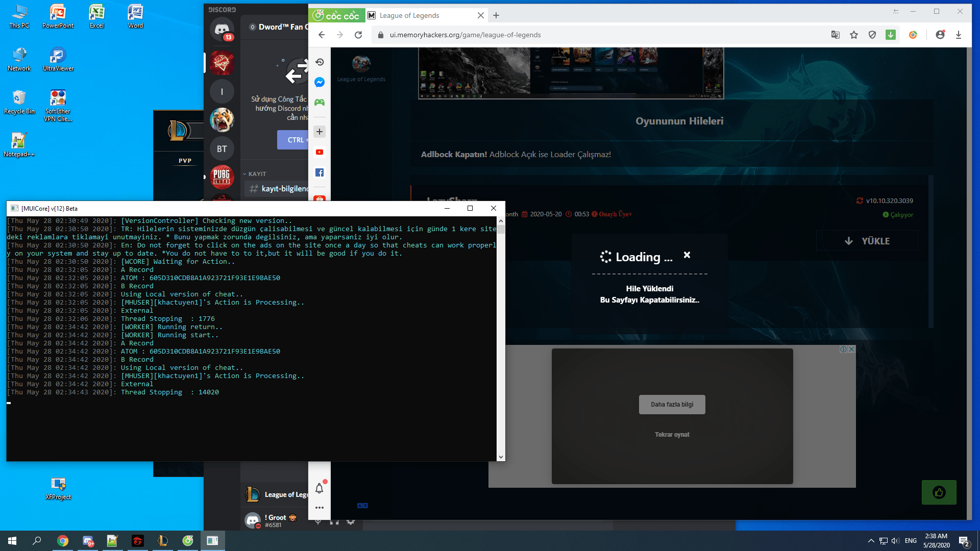This screenshot has width=980, height=551.
Task: Open Messenger in the browser sidebar
Action: [320, 82]
